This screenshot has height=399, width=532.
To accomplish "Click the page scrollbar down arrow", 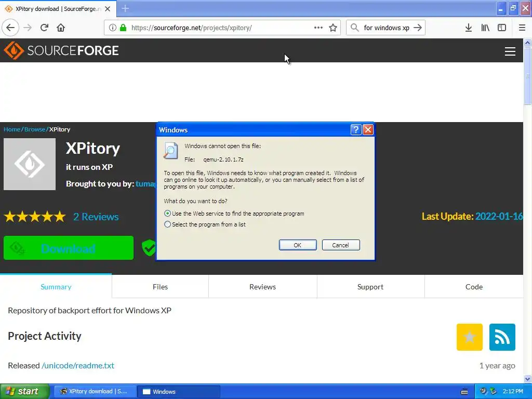I will click(527, 379).
